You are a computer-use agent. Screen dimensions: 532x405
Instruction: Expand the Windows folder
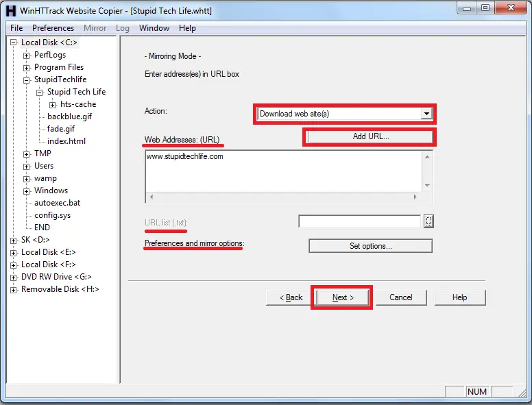(26, 191)
